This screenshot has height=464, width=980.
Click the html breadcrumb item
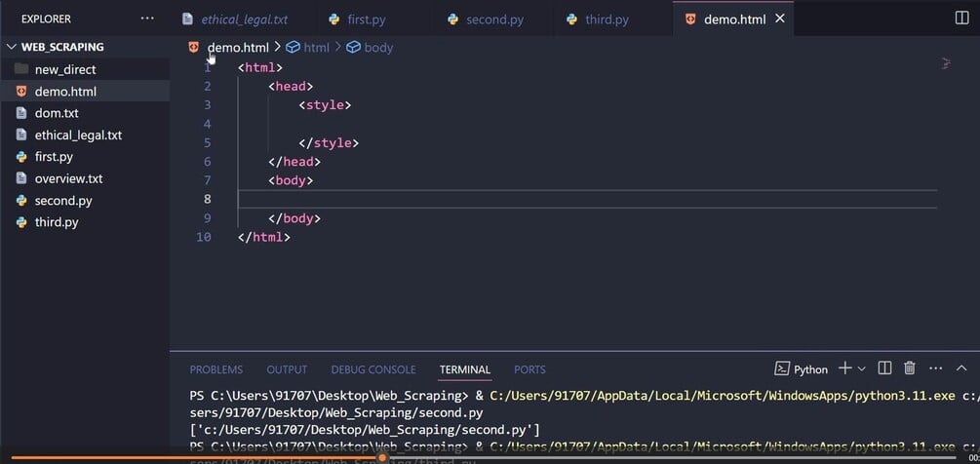pyautogui.click(x=316, y=47)
